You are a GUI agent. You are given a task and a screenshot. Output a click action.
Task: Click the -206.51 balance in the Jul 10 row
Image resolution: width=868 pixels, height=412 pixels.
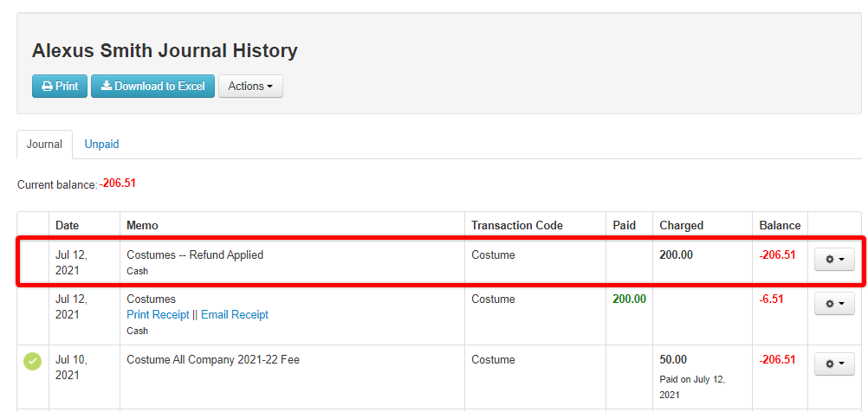[777, 359]
